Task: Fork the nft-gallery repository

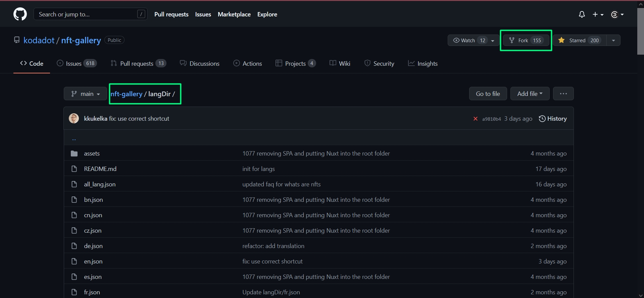Action: point(526,41)
